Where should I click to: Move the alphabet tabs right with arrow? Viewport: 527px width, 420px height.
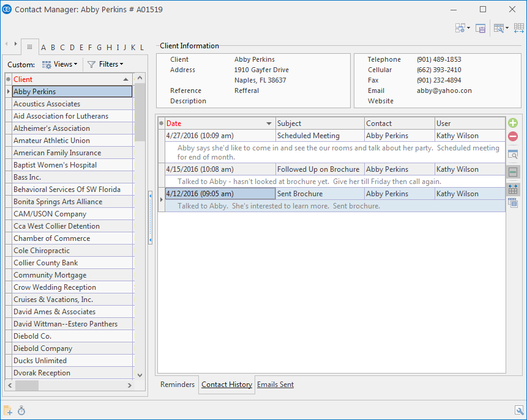[x=15, y=43]
